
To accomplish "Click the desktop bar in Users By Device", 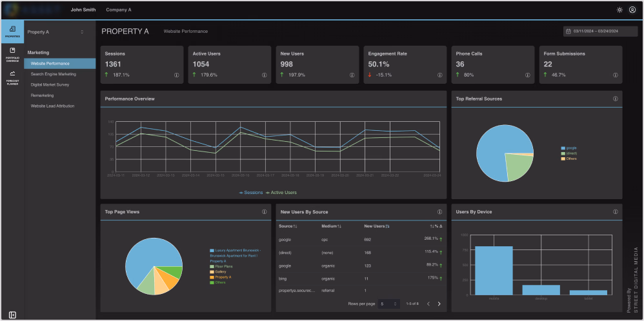I will [x=541, y=290].
